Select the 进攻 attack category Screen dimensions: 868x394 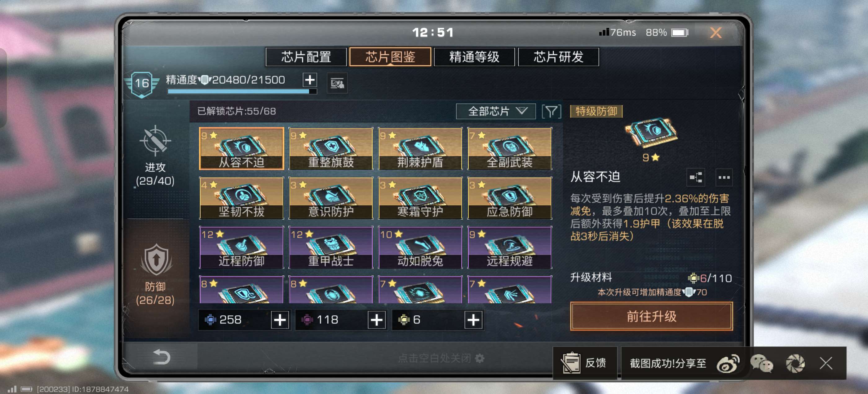tap(155, 156)
